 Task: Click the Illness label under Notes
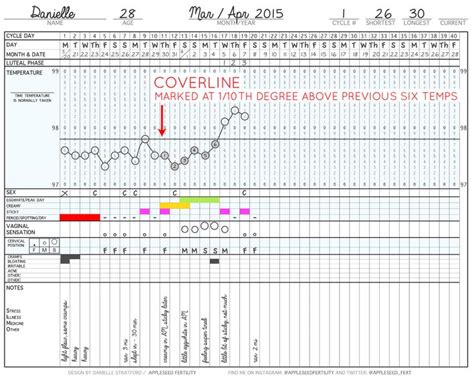[x=14, y=317]
